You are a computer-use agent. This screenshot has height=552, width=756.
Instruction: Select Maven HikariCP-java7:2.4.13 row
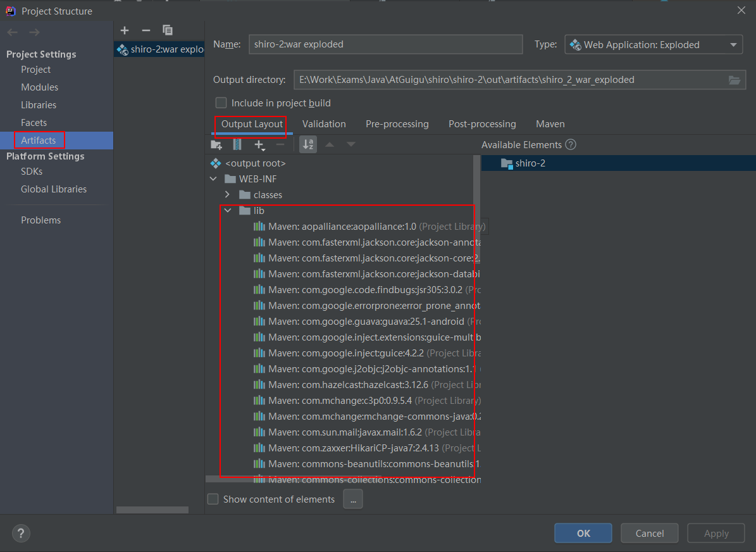pos(366,448)
